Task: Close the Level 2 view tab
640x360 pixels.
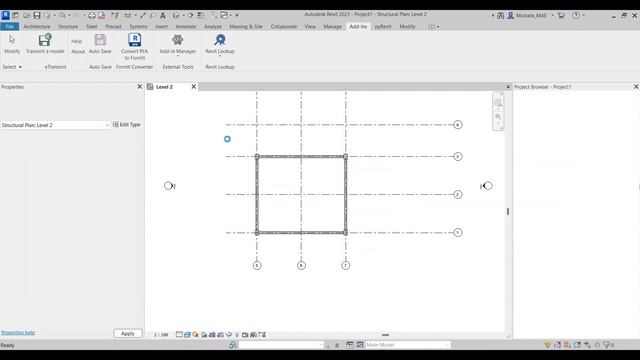Action: [x=194, y=87]
